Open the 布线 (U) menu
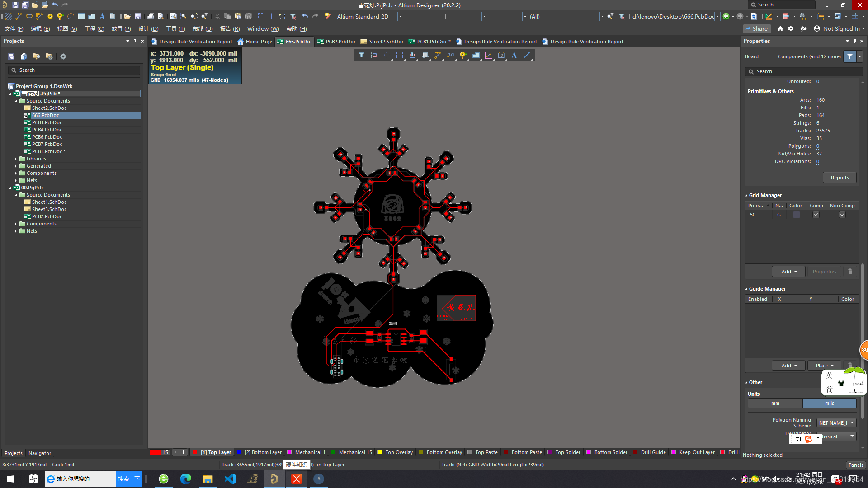 coord(203,29)
